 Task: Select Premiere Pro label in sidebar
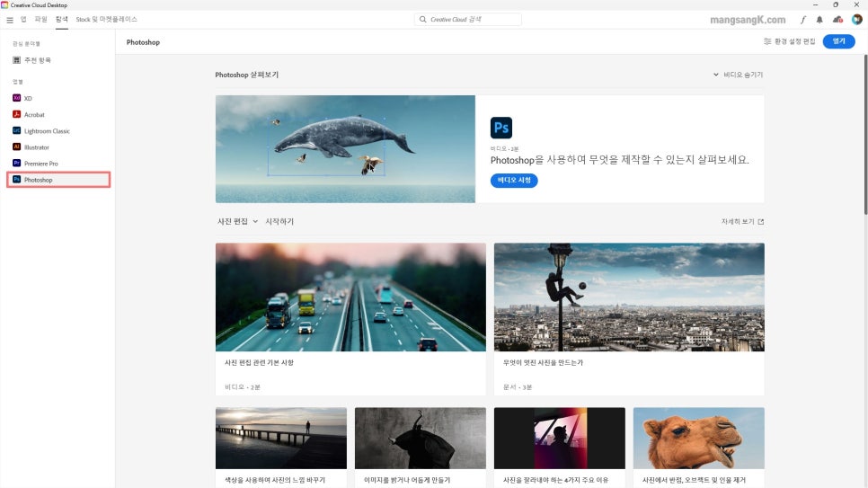tap(41, 164)
